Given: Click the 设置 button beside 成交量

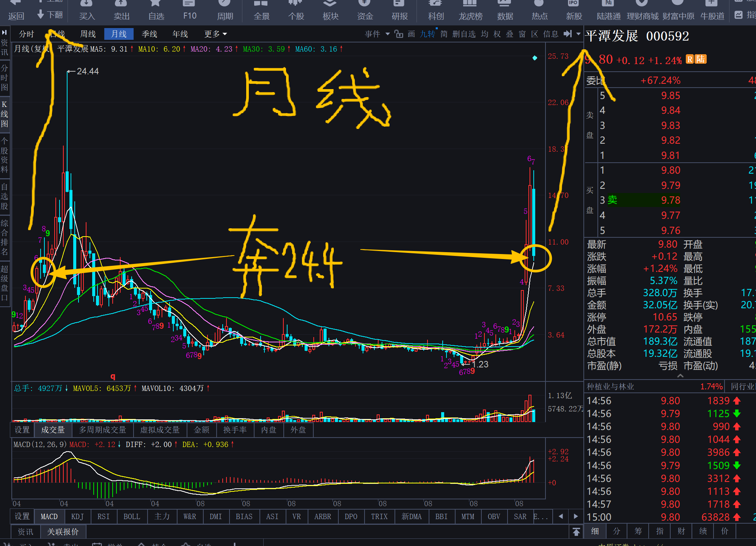Looking at the screenshot, I should (x=22, y=430).
